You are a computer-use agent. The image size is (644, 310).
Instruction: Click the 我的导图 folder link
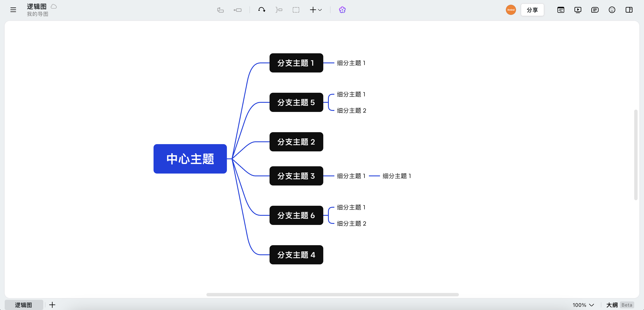(38, 14)
